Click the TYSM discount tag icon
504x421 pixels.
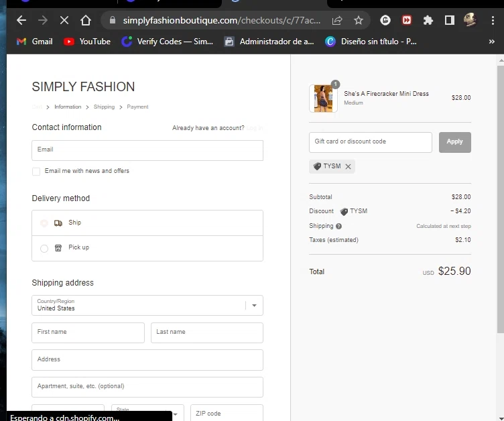click(x=317, y=166)
